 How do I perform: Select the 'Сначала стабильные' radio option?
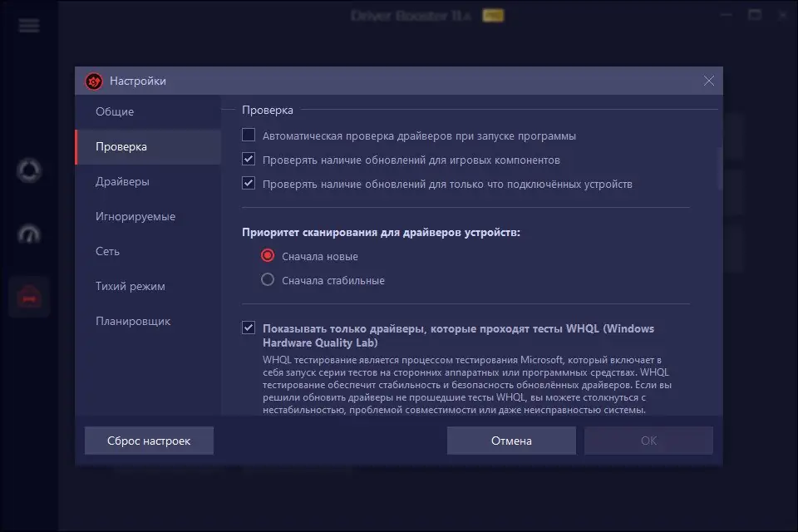pos(268,279)
